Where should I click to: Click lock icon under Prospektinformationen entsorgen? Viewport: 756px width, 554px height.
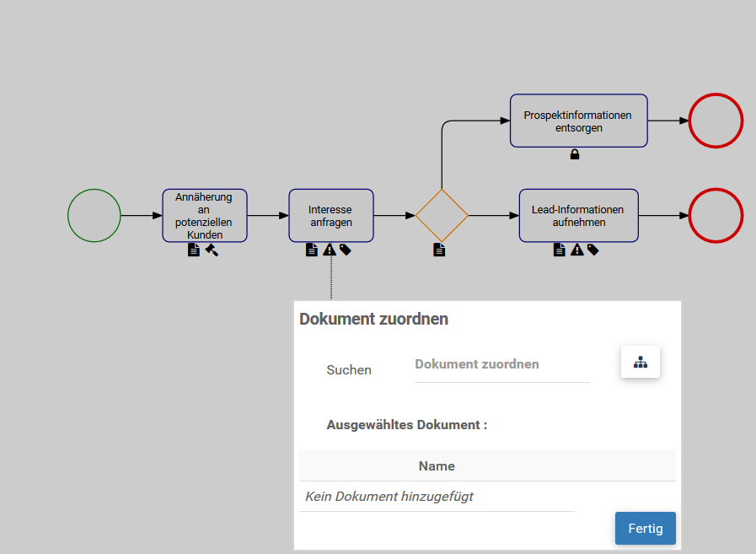coord(575,154)
